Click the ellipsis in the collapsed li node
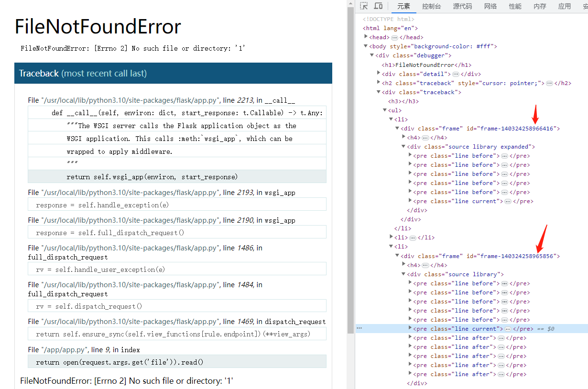Image resolution: width=588 pixels, height=389 pixels. pyautogui.click(x=413, y=238)
